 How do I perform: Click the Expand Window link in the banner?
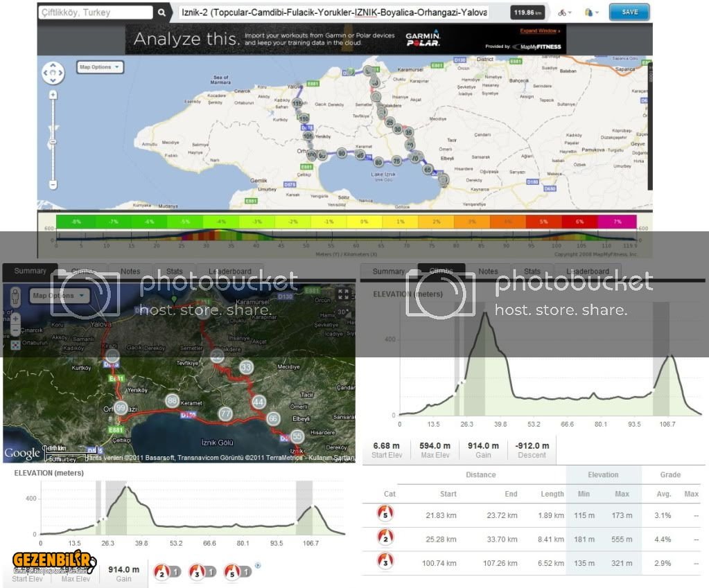click(x=540, y=30)
